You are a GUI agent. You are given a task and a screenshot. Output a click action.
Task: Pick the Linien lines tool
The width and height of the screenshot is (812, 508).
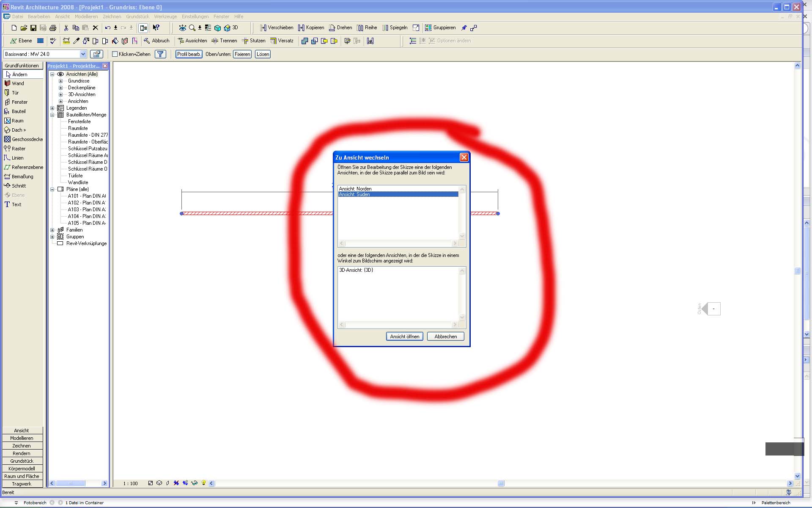(x=14, y=158)
